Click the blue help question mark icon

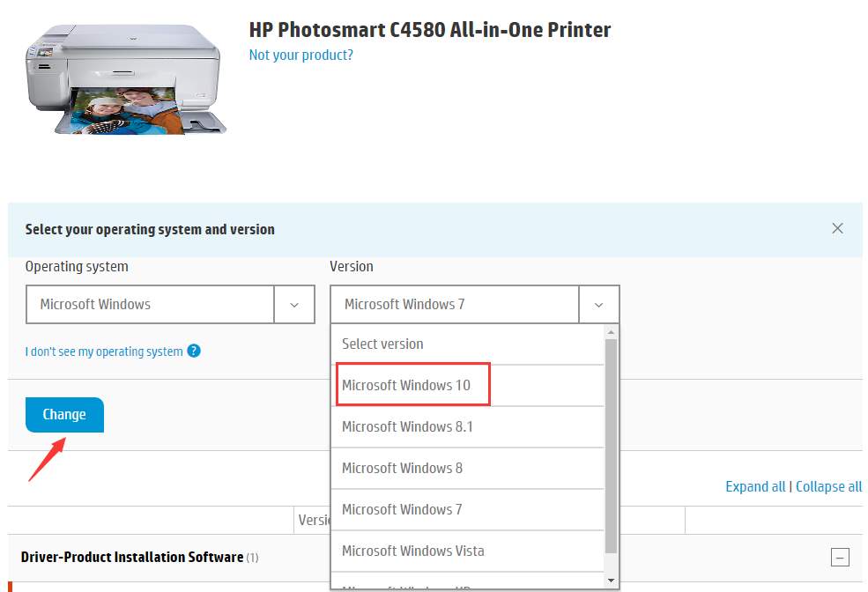point(194,351)
